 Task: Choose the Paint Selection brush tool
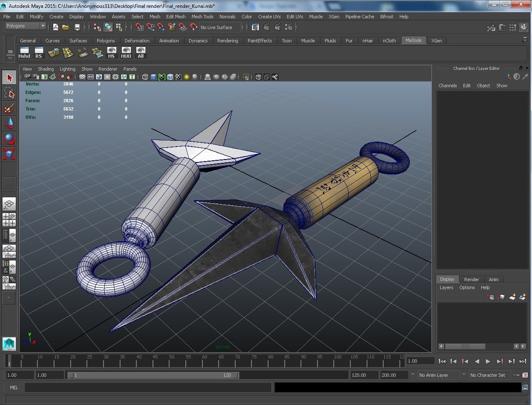pos(9,108)
